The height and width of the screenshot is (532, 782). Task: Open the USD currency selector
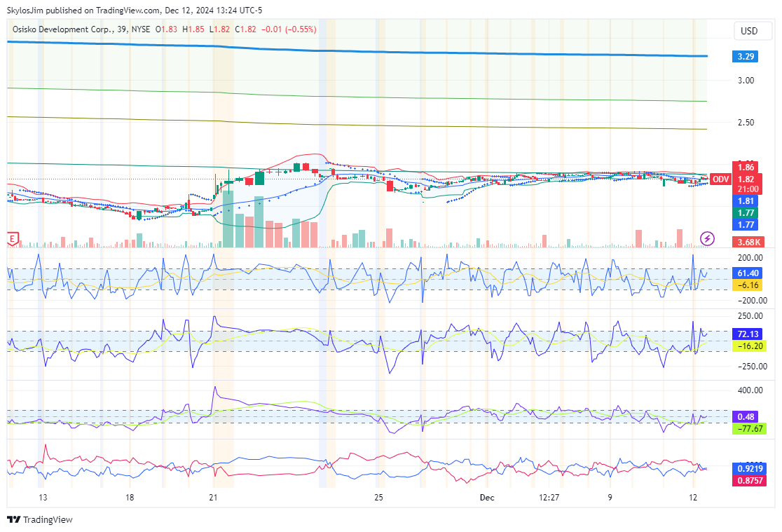coord(749,31)
